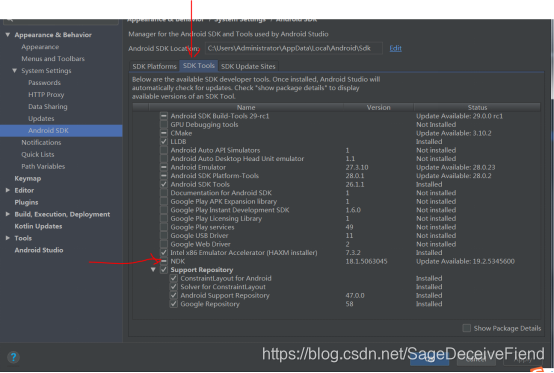The height and width of the screenshot is (373, 554).
Task: Open Appearance settings page
Action: (x=40, y=47)
